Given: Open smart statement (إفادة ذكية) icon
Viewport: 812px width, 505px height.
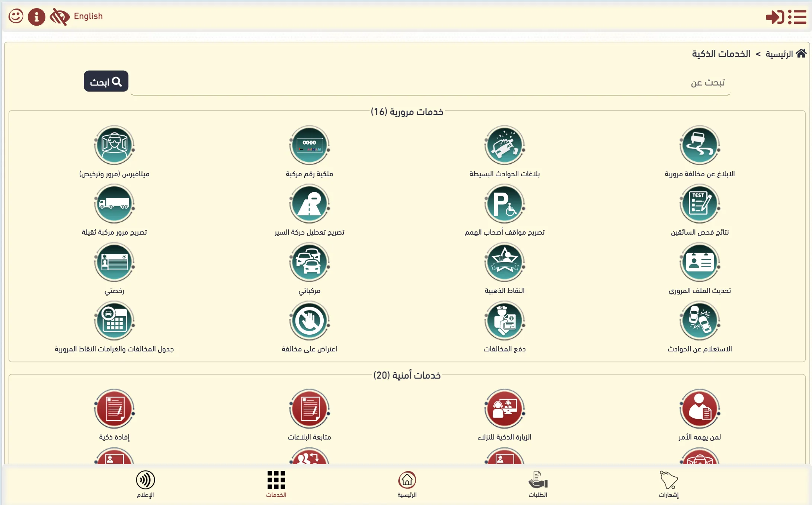Looking at the screenshot, I should 114,409.
